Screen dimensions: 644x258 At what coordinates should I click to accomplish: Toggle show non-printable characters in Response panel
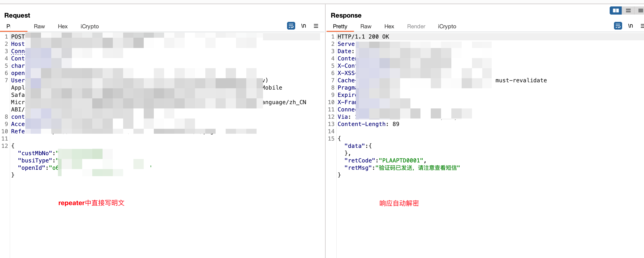coord(630,26)
